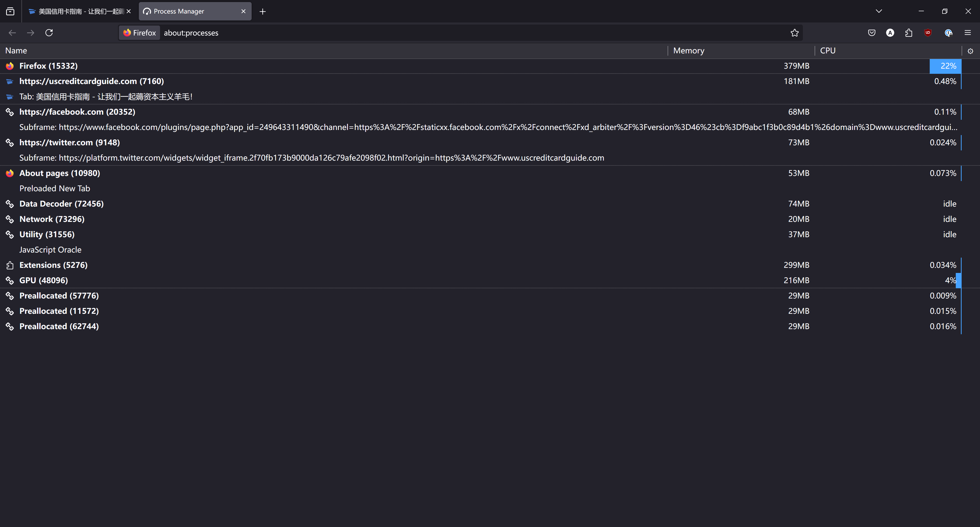Open the Firefox View icon

(x=10, y=11)
